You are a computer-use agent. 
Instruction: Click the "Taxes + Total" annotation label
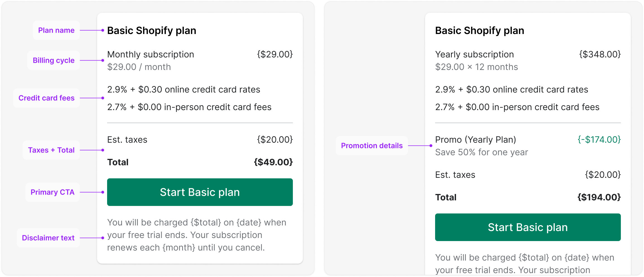click(x=51, y=150)
